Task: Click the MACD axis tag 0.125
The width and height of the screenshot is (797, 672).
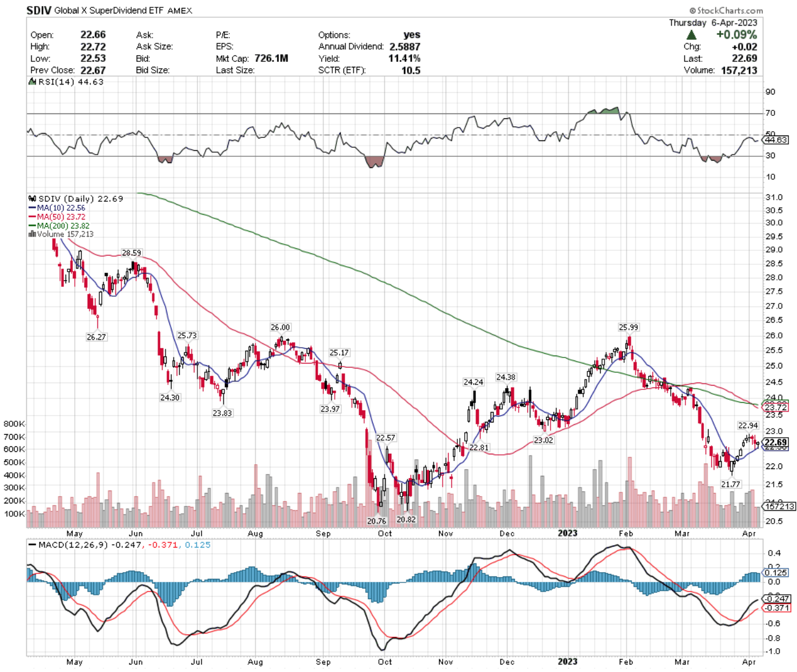Action: pyautogui.click(x=776, y=572)
